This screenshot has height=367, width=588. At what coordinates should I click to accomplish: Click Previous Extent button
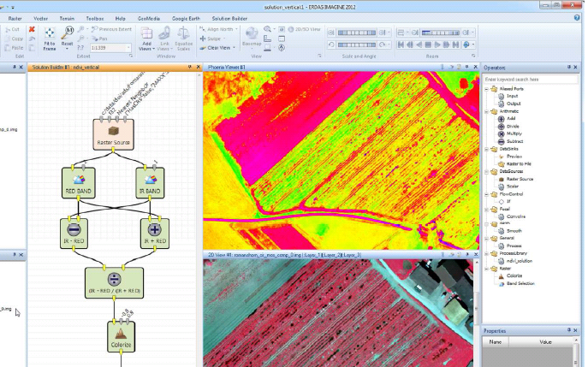click(x=111, y=29)
